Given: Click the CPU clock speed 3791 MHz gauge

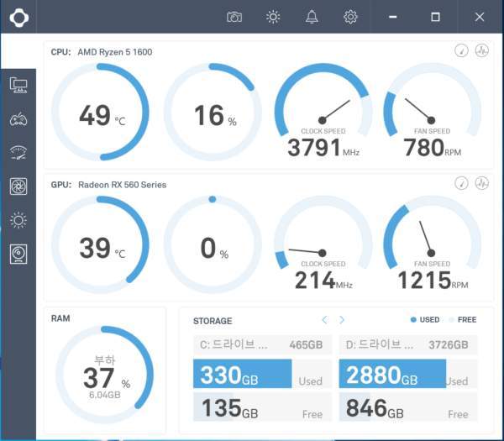Looking at the screenshot, I should pyautogui.click(x=323, y=111).
